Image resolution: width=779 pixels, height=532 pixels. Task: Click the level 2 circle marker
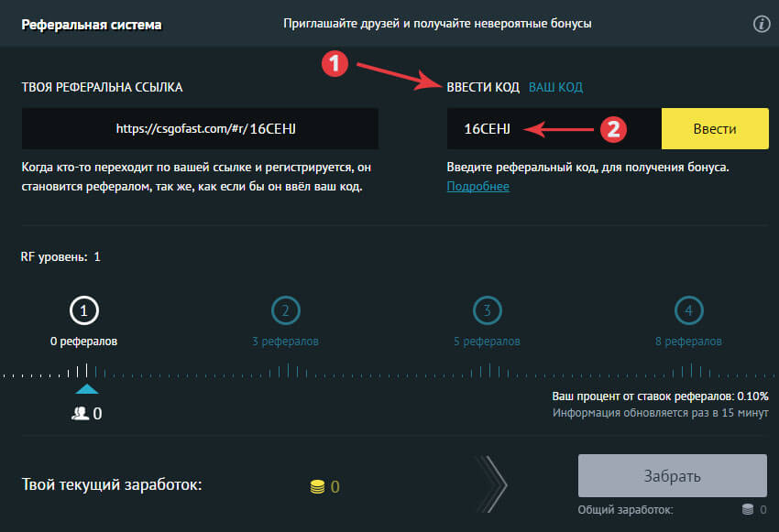click(x=285, y=311)
